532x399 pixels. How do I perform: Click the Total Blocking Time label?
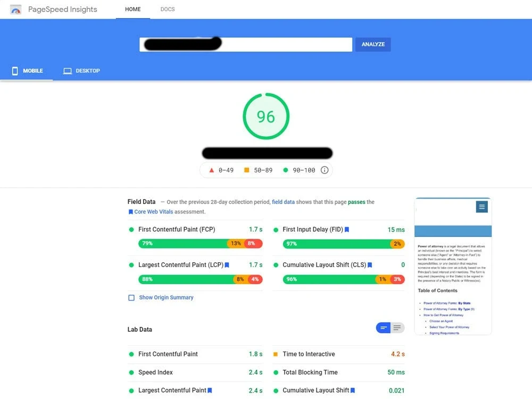coord(310,372)
